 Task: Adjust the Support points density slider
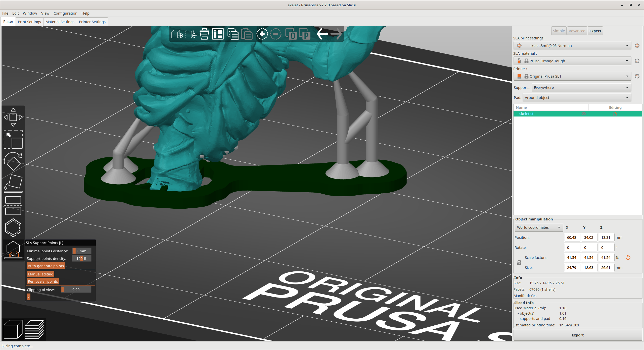point(81,258)
